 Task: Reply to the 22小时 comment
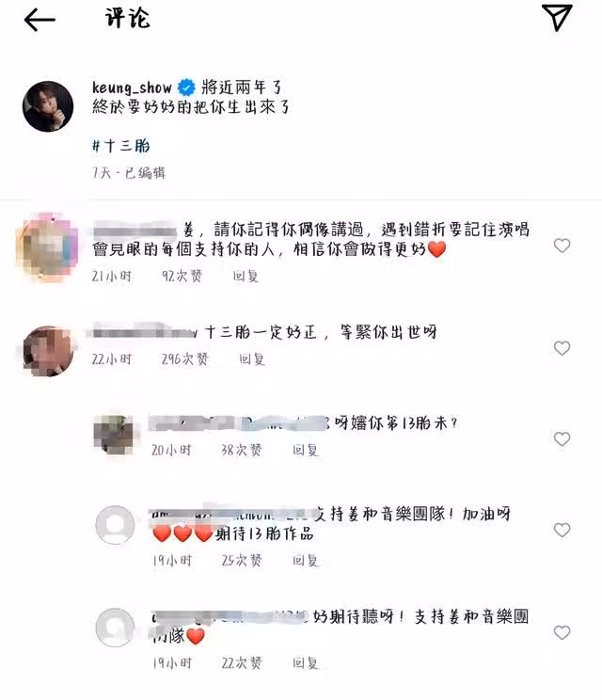(252, 358)
